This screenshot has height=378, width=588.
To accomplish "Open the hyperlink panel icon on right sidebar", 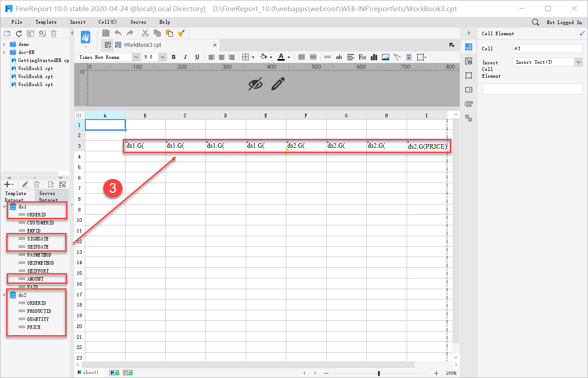I will (468, 118).
